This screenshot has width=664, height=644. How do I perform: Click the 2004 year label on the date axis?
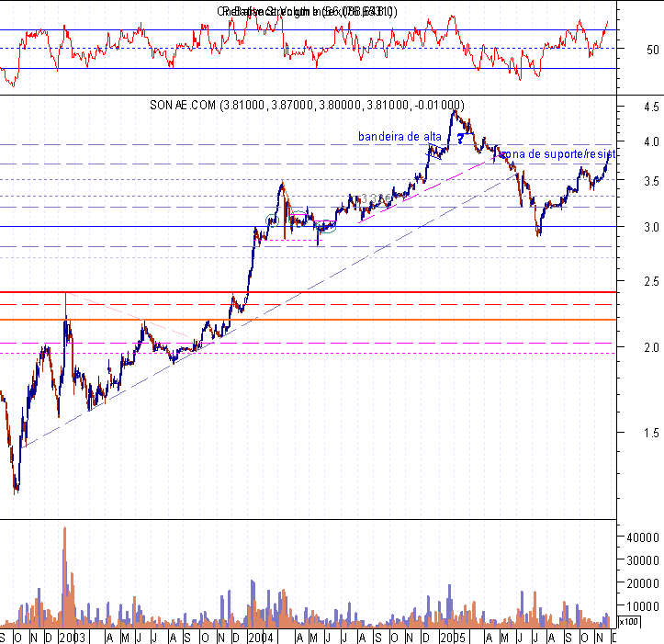click(x=261, y=638)
